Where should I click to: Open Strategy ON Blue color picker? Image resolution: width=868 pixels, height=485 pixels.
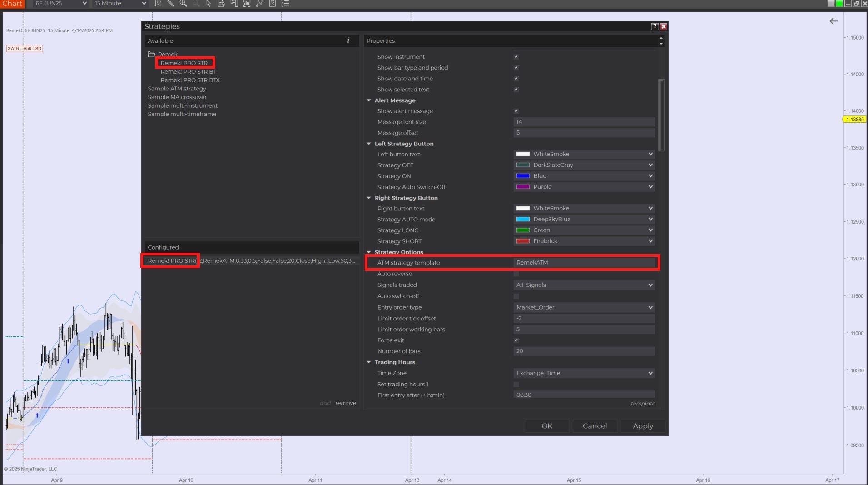(x=584, y=176)
